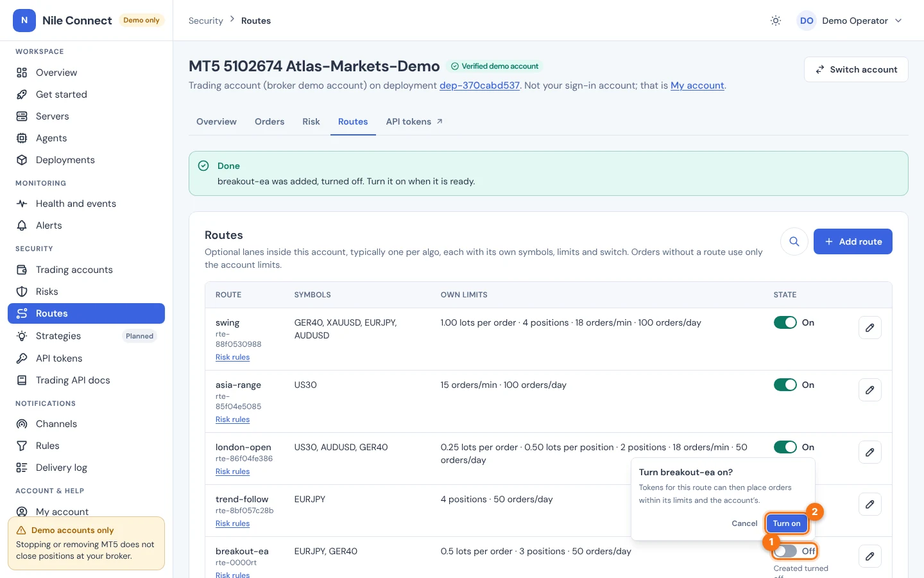924x578 pixels.
Task: Open the API tokens external tab
Action: 415,121
